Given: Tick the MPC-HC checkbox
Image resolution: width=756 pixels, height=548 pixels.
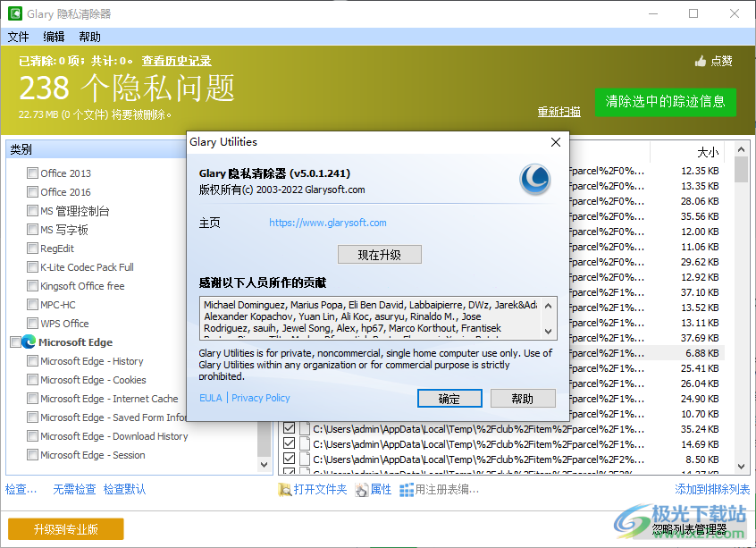Looking at the screenshot, I should [x=32, y=305].
